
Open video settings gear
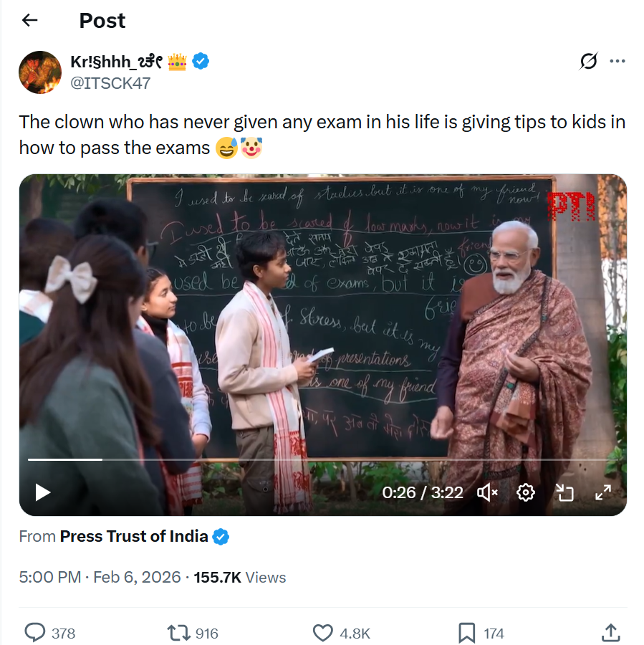(527, 492)
